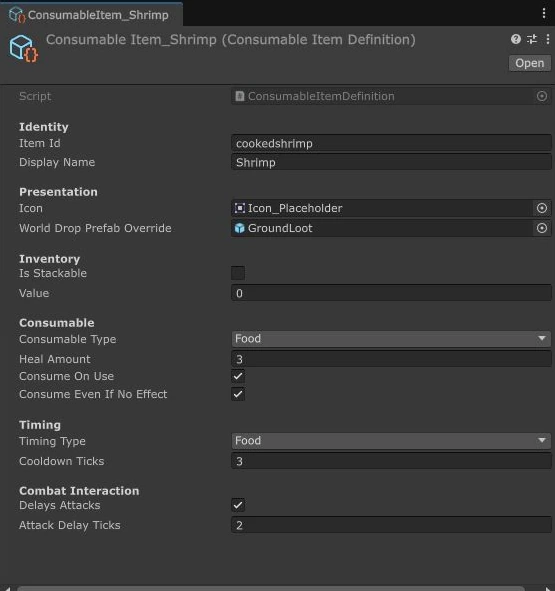Toggle the Is Stackable checkbox
The width and height of the screenshot is (555, 591).
[238, 273]
